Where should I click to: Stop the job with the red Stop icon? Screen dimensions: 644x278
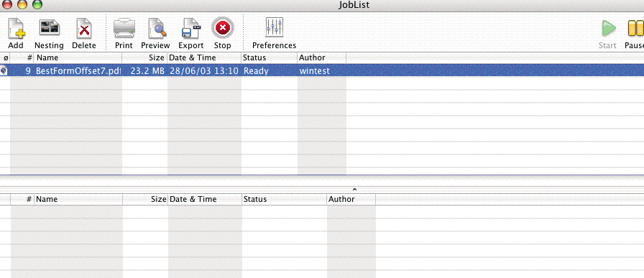pos(223,28)
